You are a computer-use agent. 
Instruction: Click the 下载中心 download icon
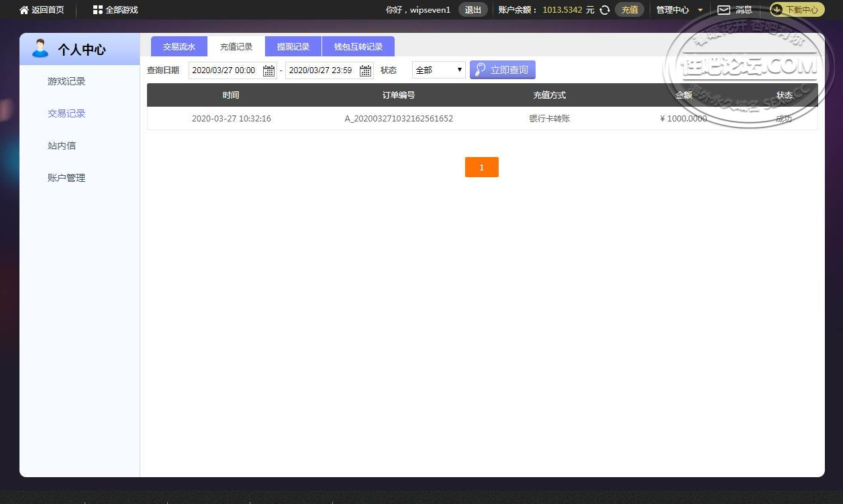point(777,10)
